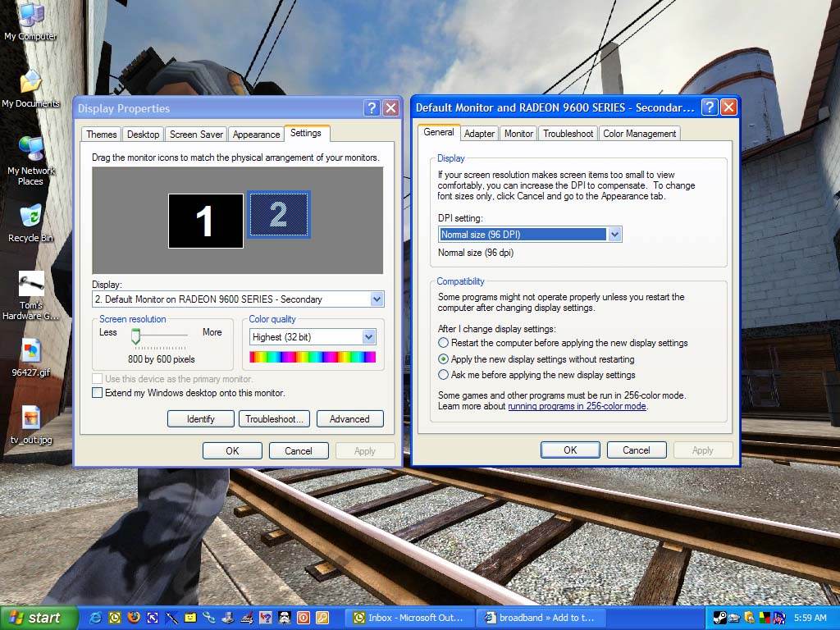The image size is (840, 630).
Task: Click the blue chain-link icon in Quick Launch
Action: coord(209,618)
